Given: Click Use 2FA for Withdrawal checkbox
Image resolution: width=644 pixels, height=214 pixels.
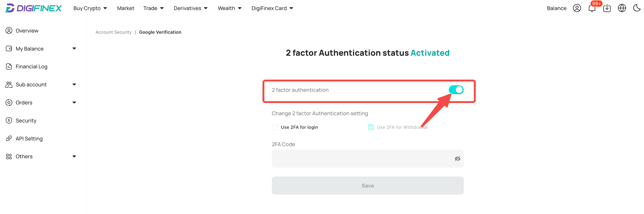Looking at the screenshot, I should click(371, 127).
